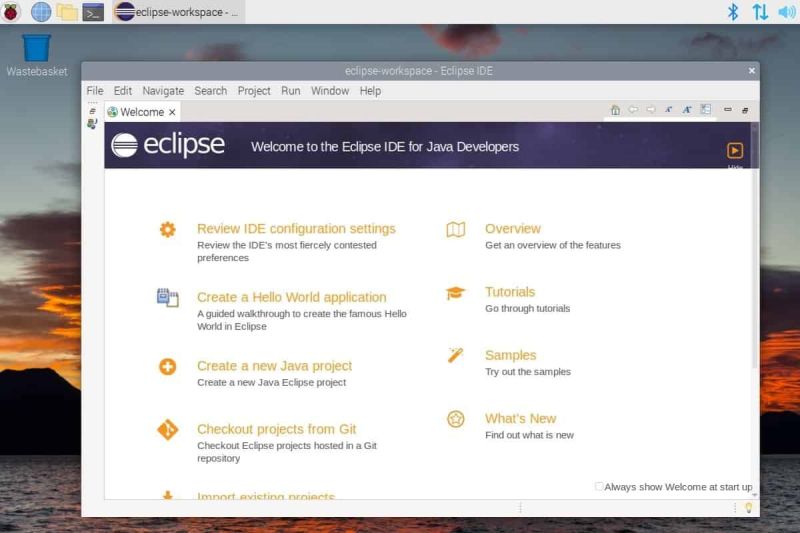Open Create a Hello World application link
This screenshot has width=800, height=533.
point(292,297)
